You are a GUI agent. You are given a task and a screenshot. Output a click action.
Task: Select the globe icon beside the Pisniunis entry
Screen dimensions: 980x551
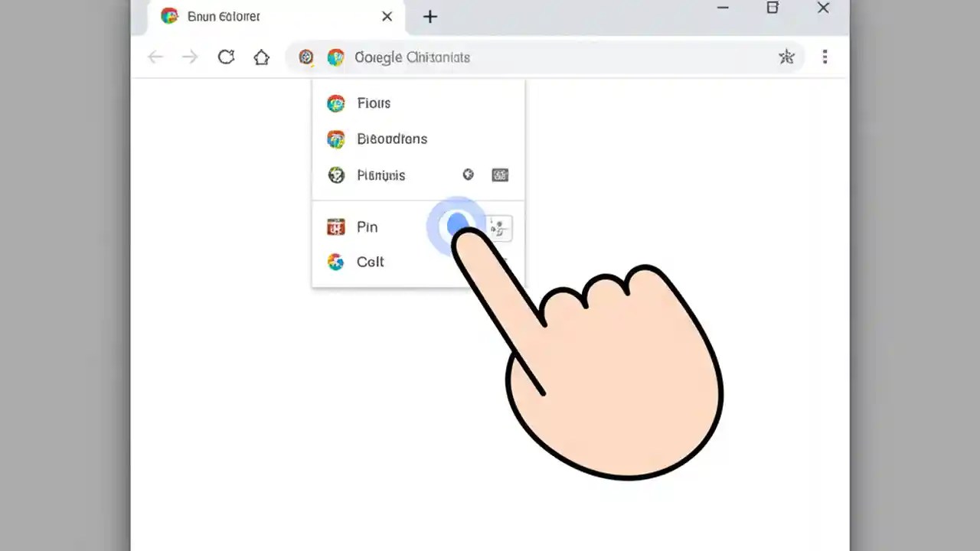[x=469, y=174]
